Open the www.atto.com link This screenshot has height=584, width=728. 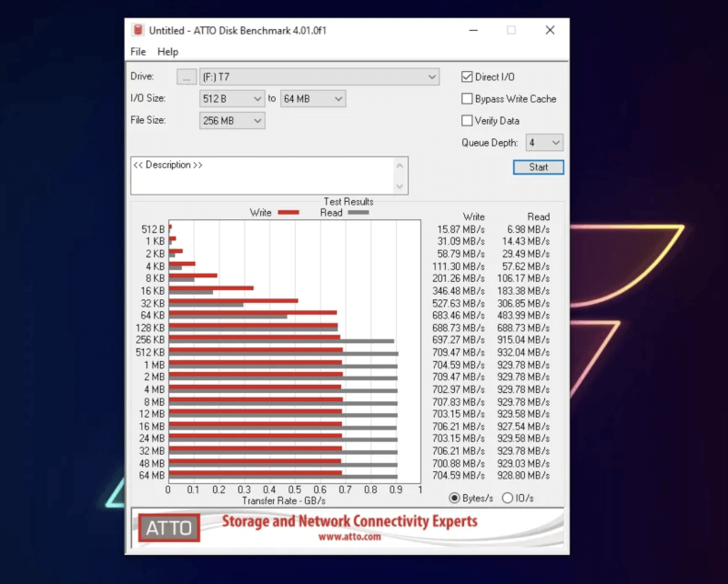(x=349, y=537)
